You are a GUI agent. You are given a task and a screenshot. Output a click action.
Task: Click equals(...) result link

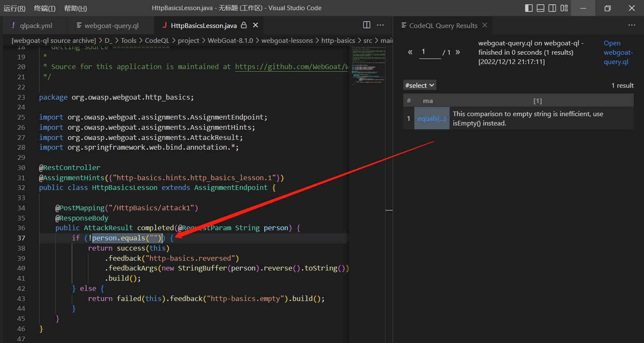(x=432, y=119)
